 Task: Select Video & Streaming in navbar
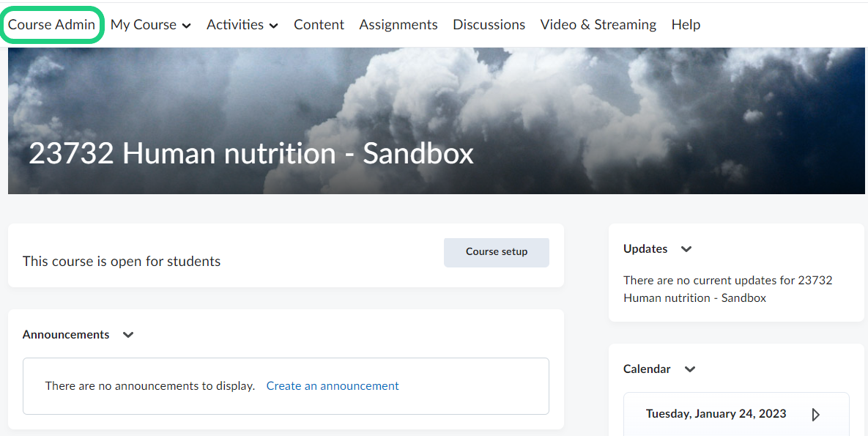(x=598, y=25)
